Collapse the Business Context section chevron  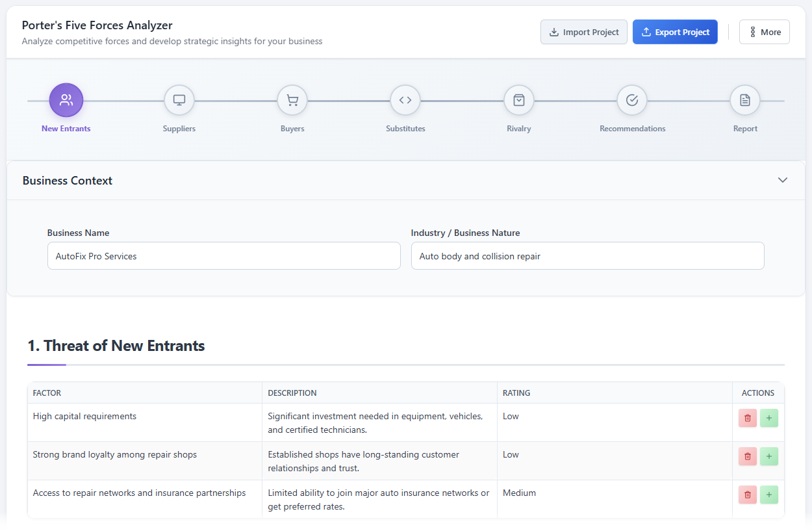tap(783, 180)
